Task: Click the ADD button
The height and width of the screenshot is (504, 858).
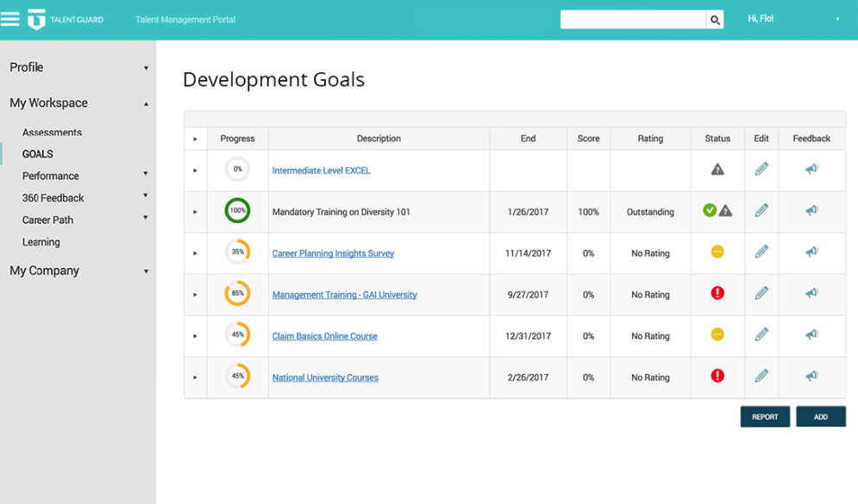Action: tap(820, 417)
